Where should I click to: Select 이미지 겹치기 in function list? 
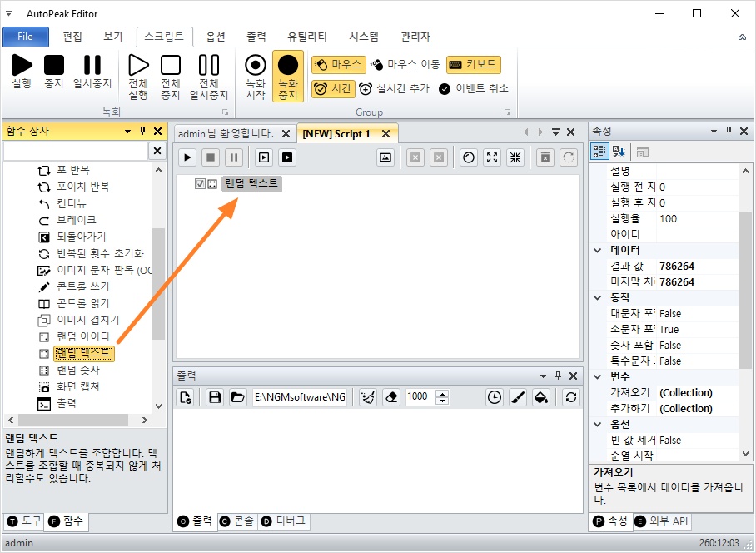pyautogui.click(x=87, y=320)
